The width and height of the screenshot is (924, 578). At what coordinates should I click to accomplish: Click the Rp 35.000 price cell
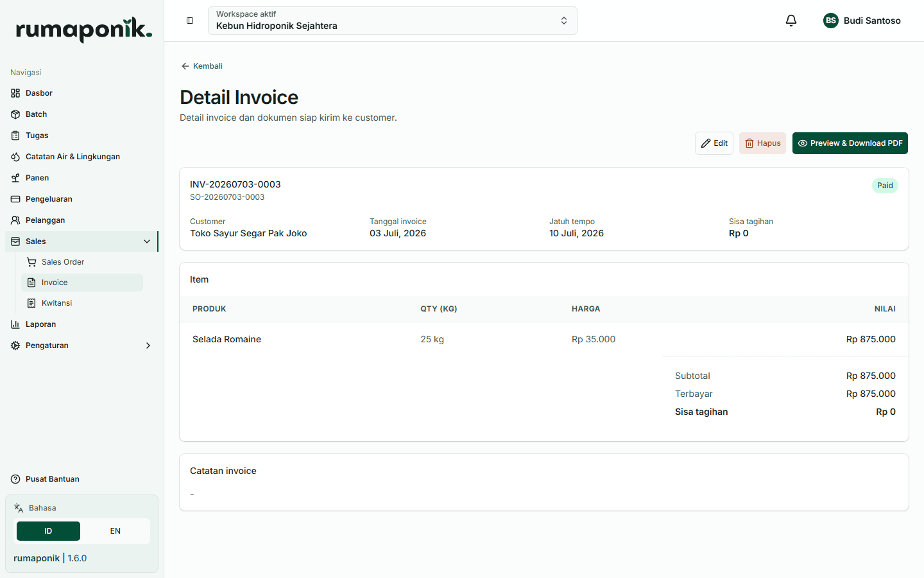594,339
